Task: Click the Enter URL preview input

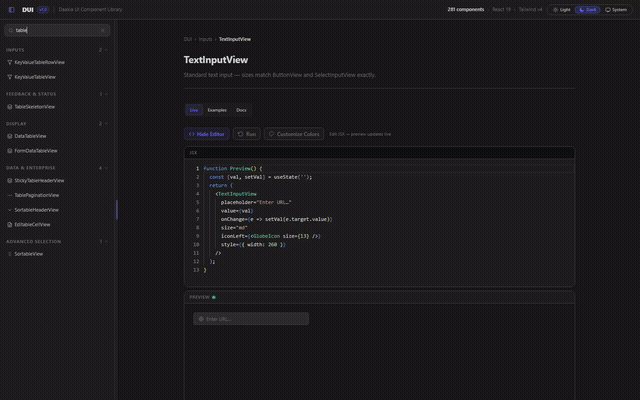Action: (x=251, y=319)
